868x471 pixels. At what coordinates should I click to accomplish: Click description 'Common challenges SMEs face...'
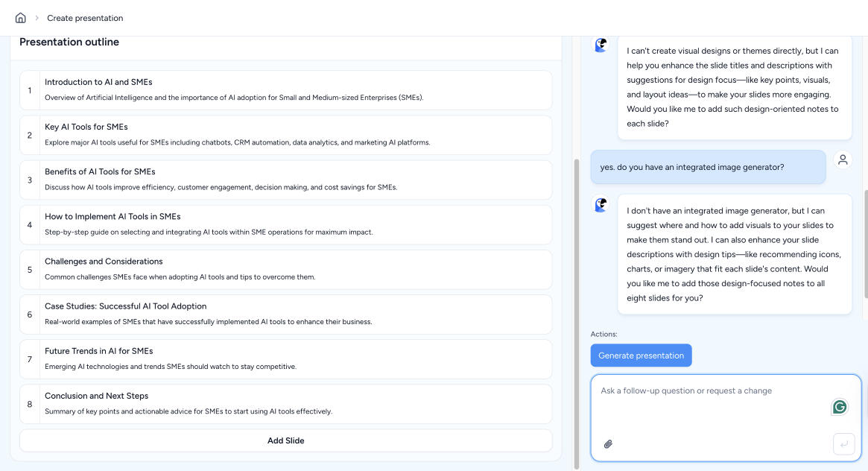pos(180,276)
